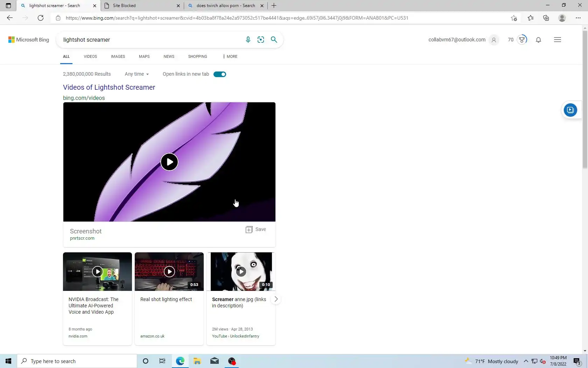
Task: Add this page to favorites
Action: pos(514,18)
